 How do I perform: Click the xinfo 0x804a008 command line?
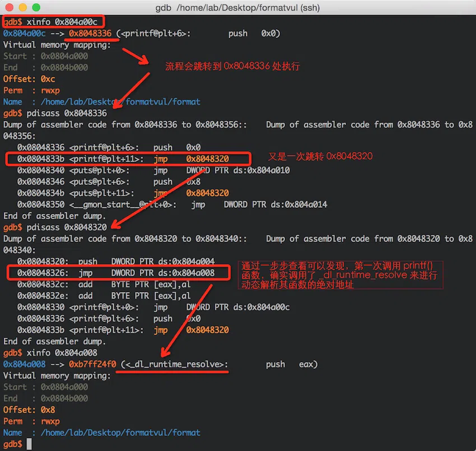click(x=50, y=353)
